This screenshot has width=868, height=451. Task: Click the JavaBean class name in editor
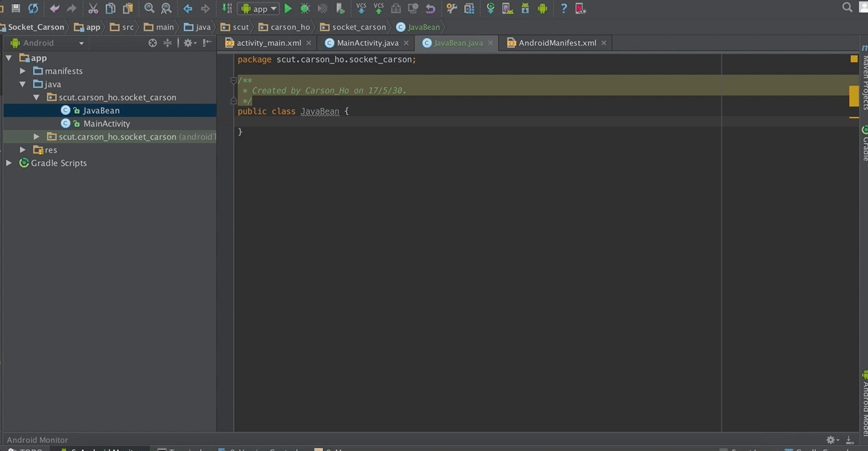click(320, 111)
